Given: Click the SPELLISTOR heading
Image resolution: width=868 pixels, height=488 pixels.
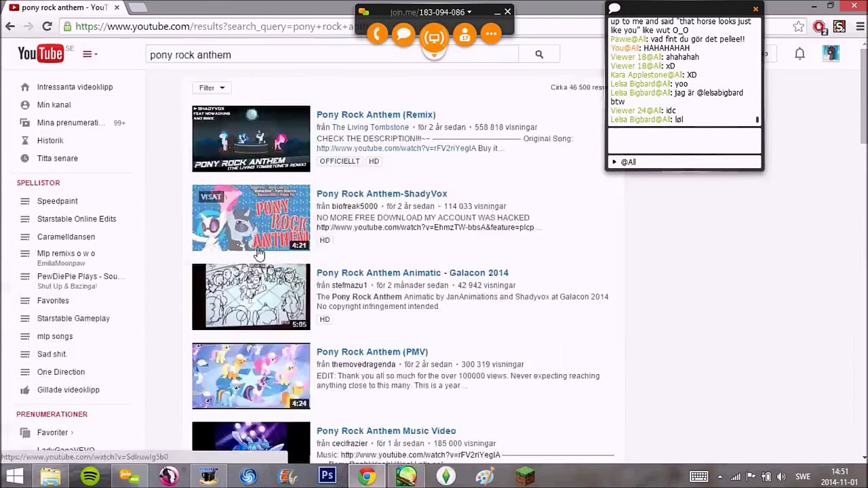Looking at the screenshot, I should pos(39,183).
